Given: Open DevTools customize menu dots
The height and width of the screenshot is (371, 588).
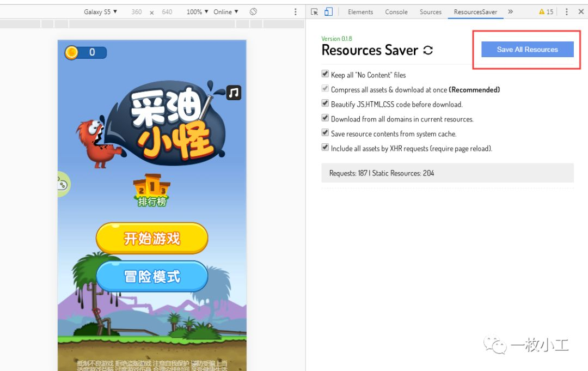Looking at the screenshot, I should [567, 12].
